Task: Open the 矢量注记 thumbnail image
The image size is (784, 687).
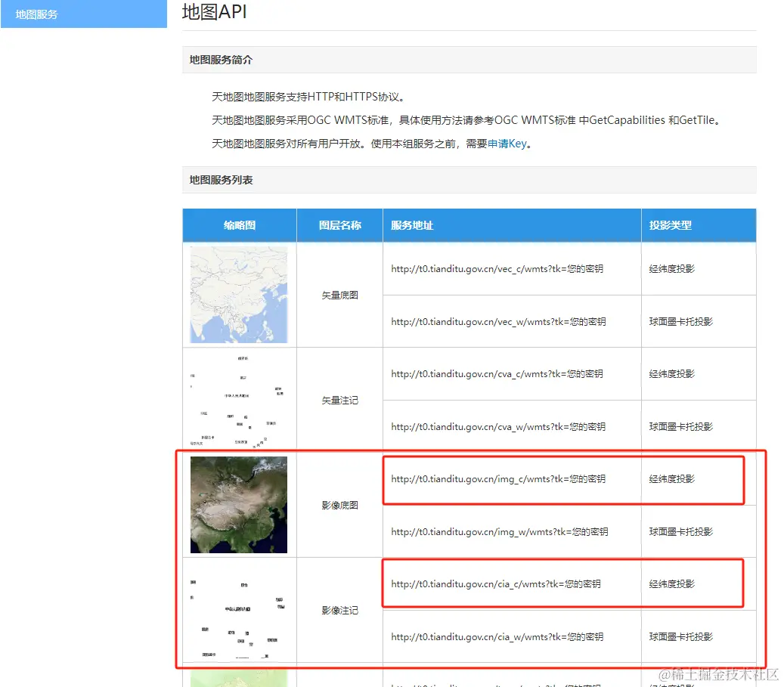Action: [238, 400]
